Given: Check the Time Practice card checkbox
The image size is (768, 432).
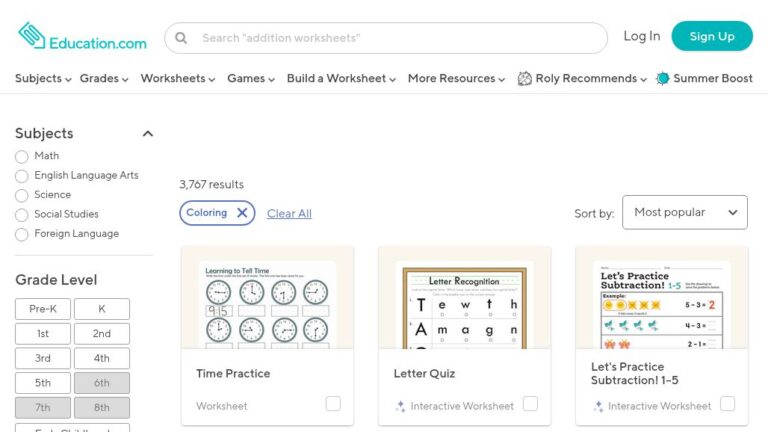Looking at the screenshot, I should coord(333,404).
